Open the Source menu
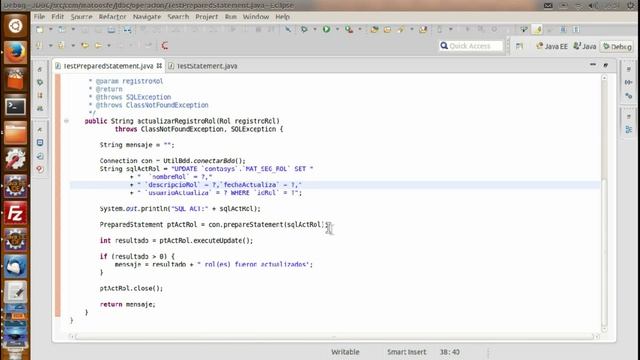640x360 pixels. [x=81, y=17]
